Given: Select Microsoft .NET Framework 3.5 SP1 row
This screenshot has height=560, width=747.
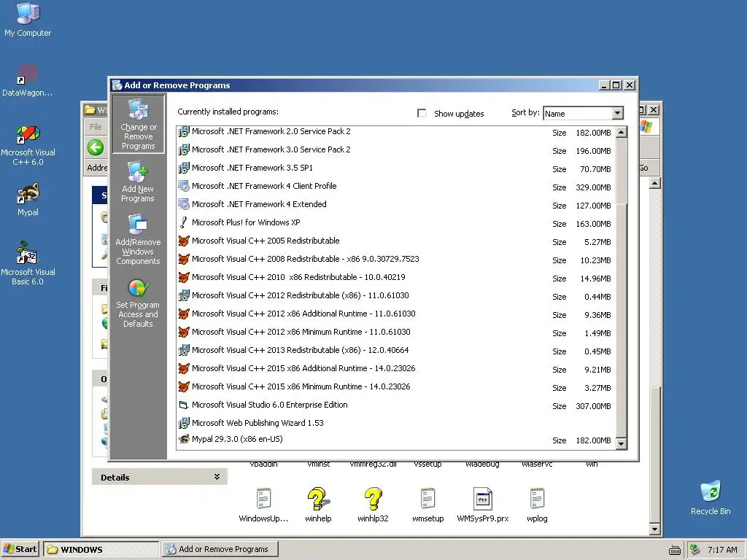Looking at the screenshot, I should tap(395, 168).
